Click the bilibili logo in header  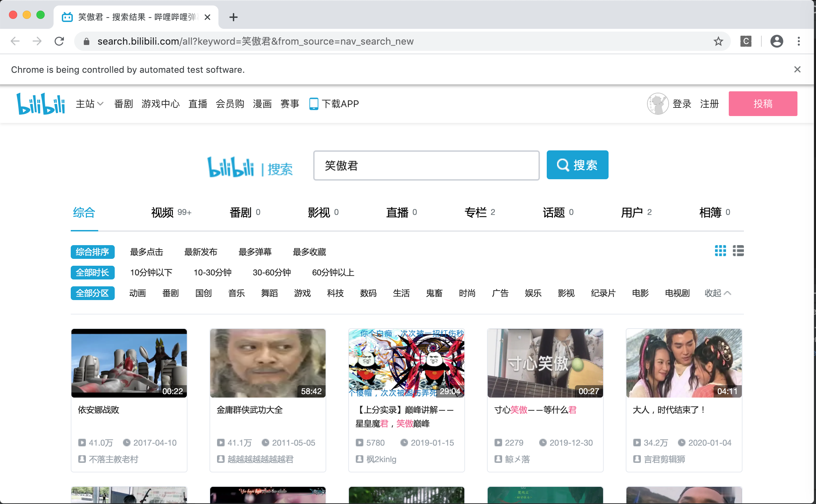coord(41,103)
